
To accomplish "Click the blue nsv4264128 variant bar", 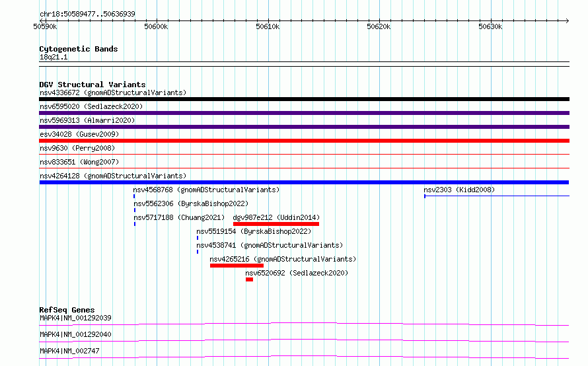I will pyautogui.click(x=304, y=182).
